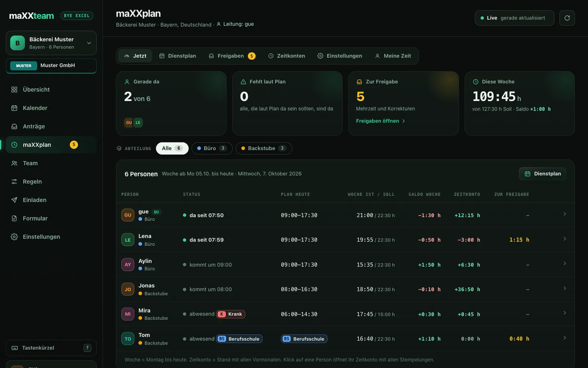The image size is (588, 368).
Task: Click the Live gerade aktualisiert indicator
Action: point(514,18)
